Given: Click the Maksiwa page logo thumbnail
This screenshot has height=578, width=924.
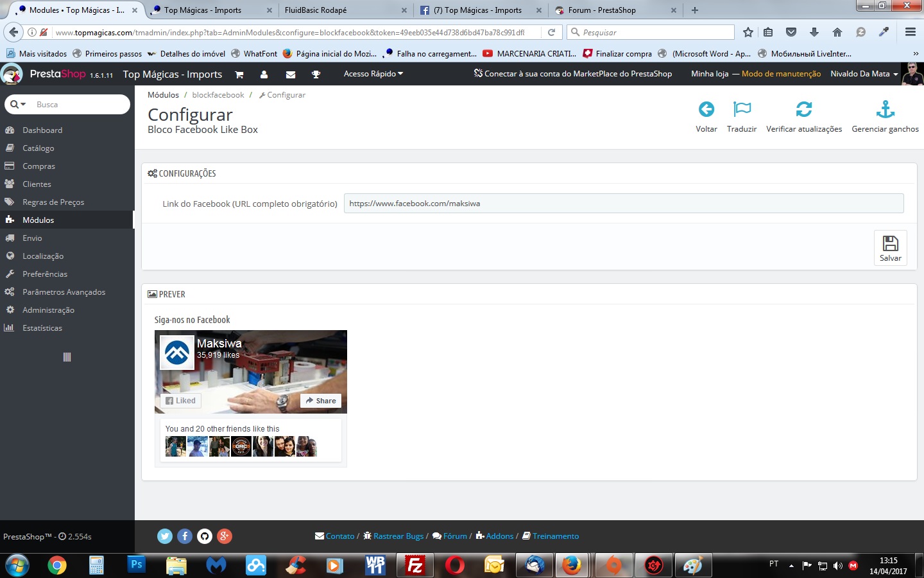Looking at the screenshot, I should point(177,352).
